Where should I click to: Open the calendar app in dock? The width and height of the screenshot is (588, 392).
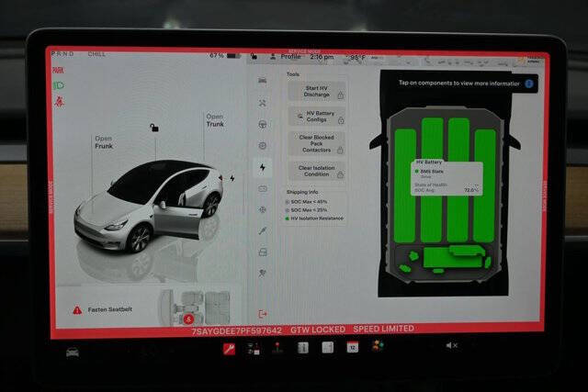[x=352, y=347]
